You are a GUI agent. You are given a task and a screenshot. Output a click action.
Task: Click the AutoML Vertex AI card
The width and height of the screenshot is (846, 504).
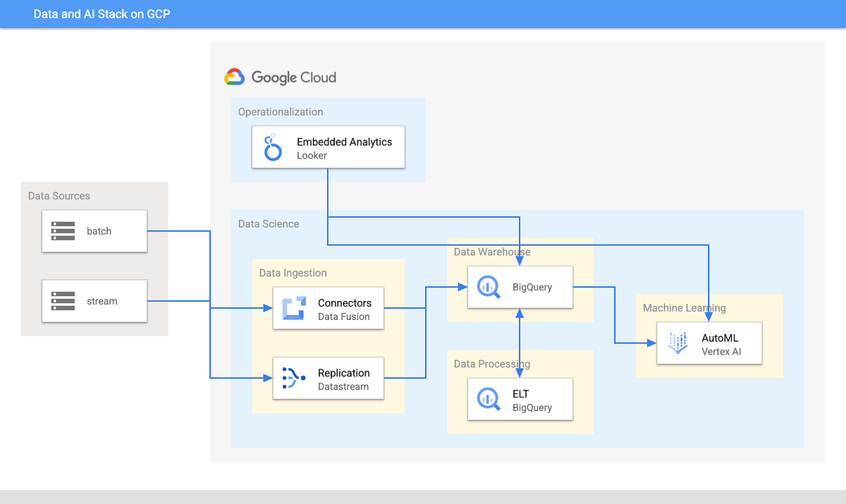click(709, 343)
